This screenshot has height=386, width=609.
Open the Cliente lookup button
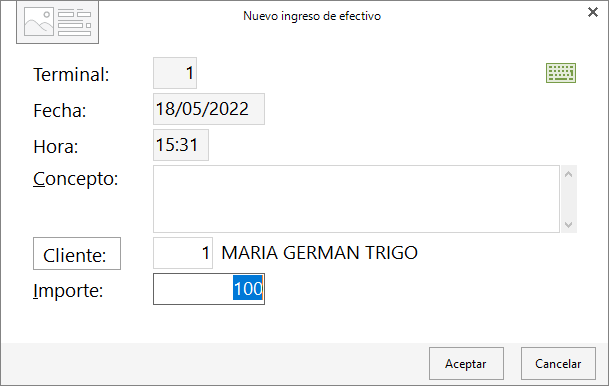(x=77, y=254)
